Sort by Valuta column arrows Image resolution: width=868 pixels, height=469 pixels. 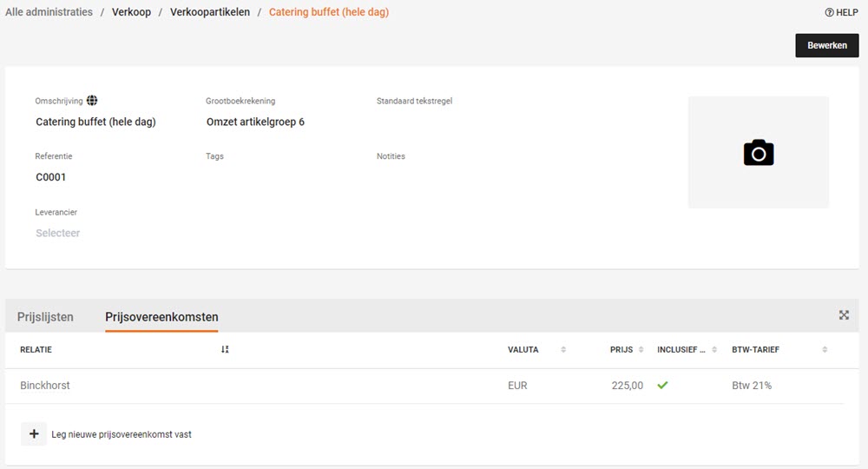coord(563,349)
